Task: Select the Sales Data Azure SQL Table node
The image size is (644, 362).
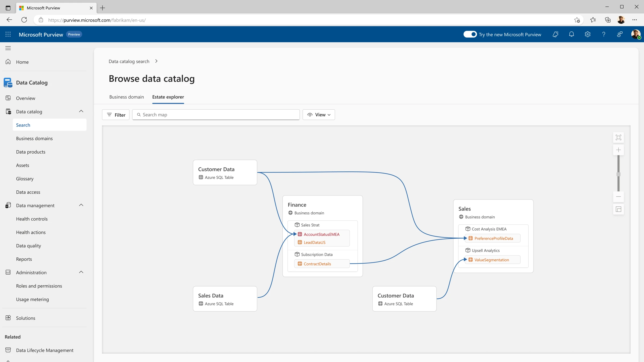Action: [x=225, y=299]
